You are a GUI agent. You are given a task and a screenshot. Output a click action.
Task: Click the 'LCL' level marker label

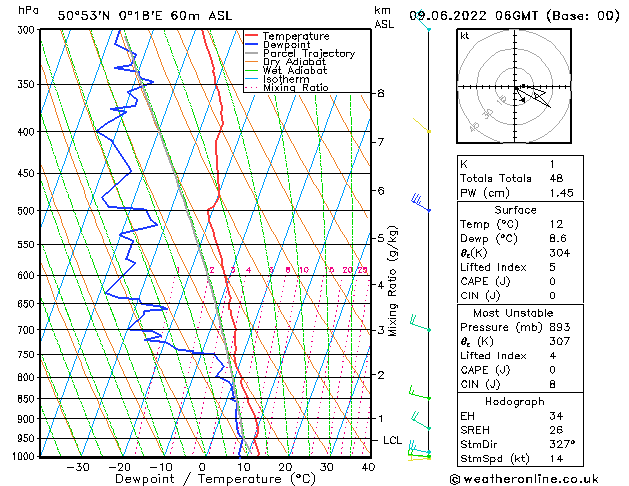[x=392, y=440]
